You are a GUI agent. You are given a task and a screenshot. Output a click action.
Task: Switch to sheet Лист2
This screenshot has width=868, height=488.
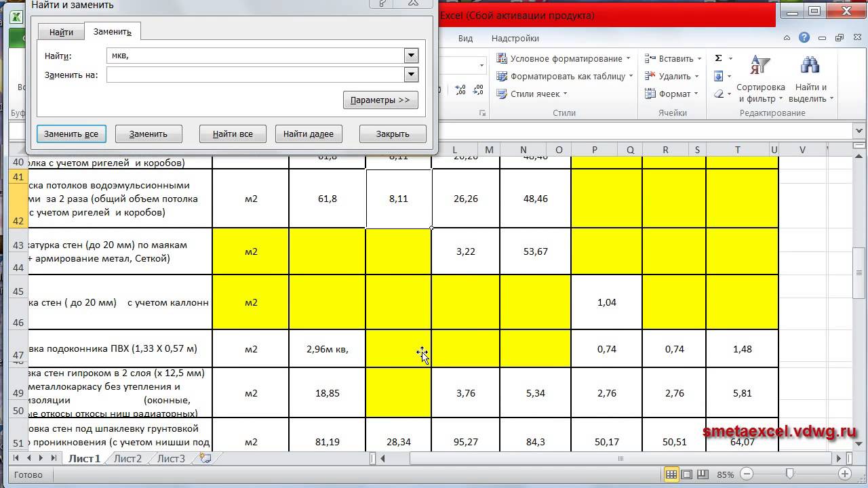tap(127, 458)
